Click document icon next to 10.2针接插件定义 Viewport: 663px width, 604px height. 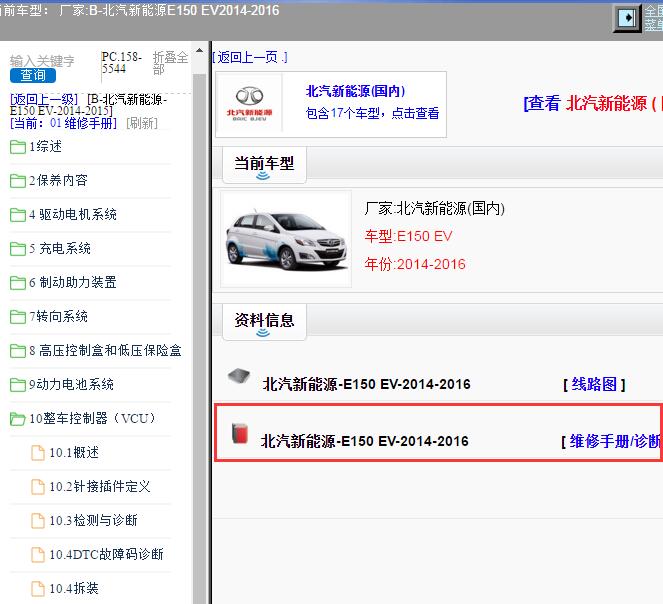click(38, 486)
